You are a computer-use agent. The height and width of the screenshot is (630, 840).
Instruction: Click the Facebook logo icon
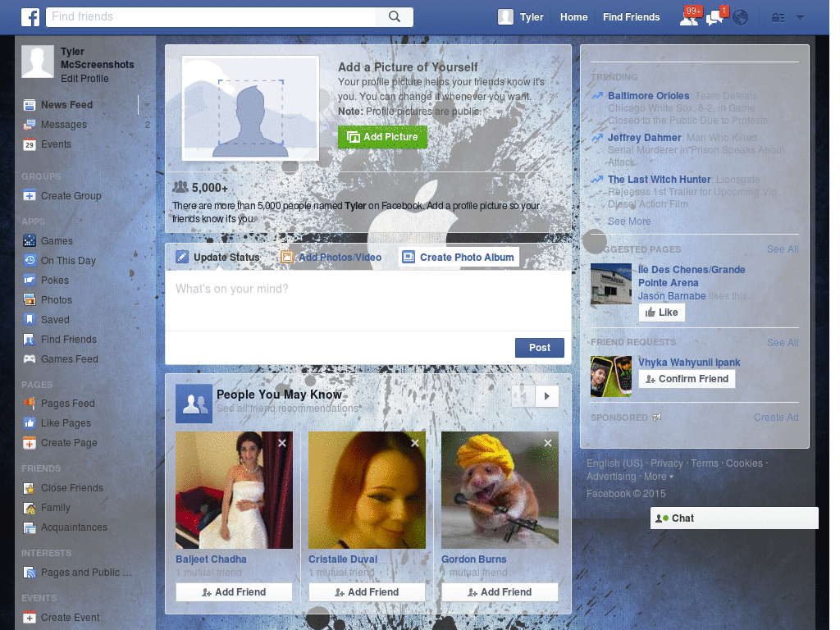tap(30, 17)
